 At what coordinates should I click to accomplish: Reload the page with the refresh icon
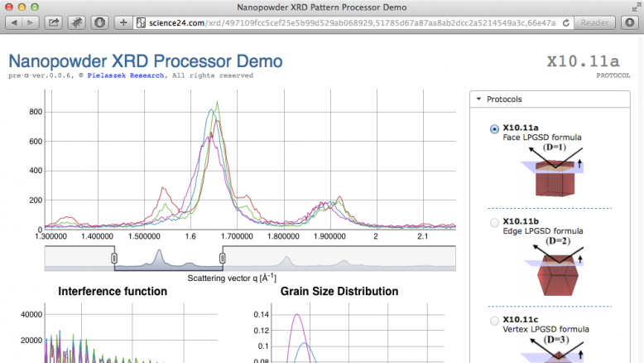[566, 23]
